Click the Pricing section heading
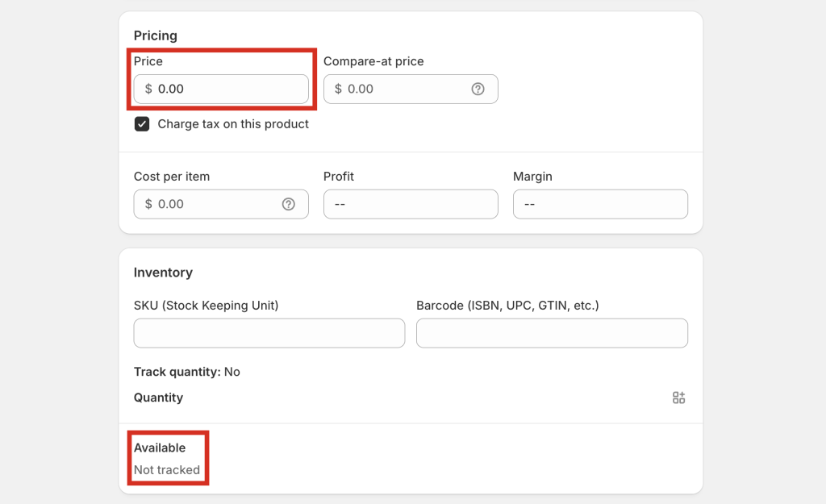 [x=156, y=35]
